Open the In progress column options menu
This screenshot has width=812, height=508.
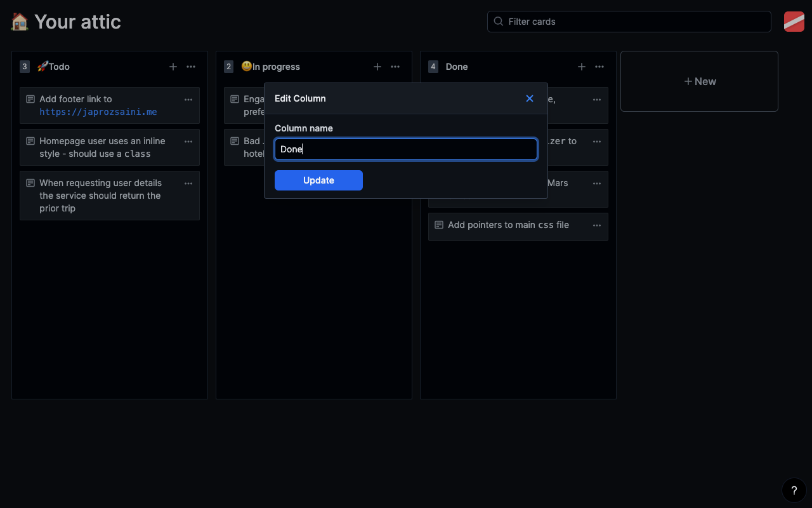(x=395, y=67)
